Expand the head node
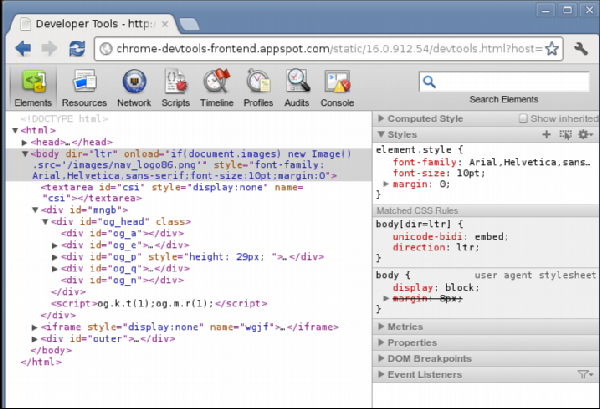The image size is (600, 409). pyautogui.click(x=24, y=142)
